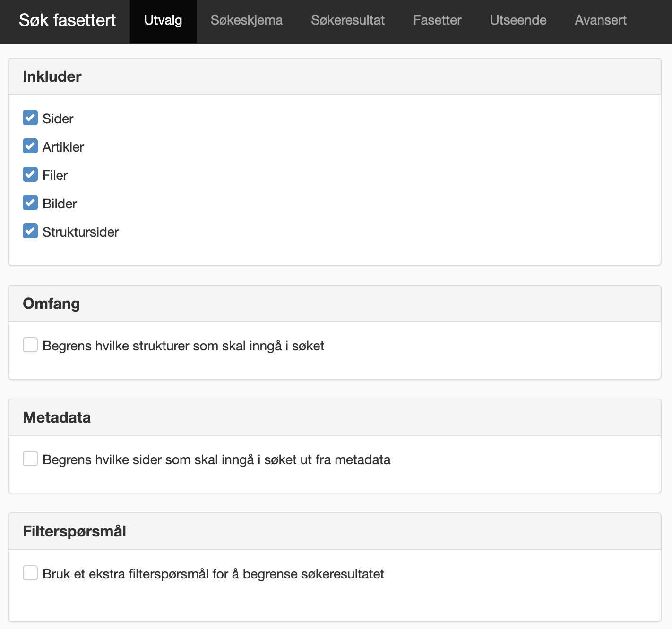Switch to the Søkeresultat tab

pos(348,20)
